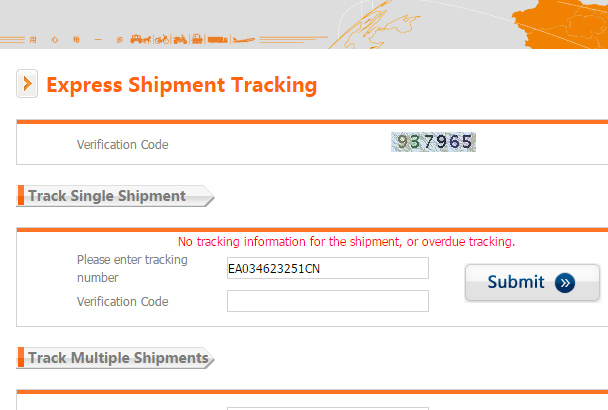Click the Verification Code label beside the captcha
Image resolution: width=608 pixels, height=410 pixels.
[x=122, y=145]
